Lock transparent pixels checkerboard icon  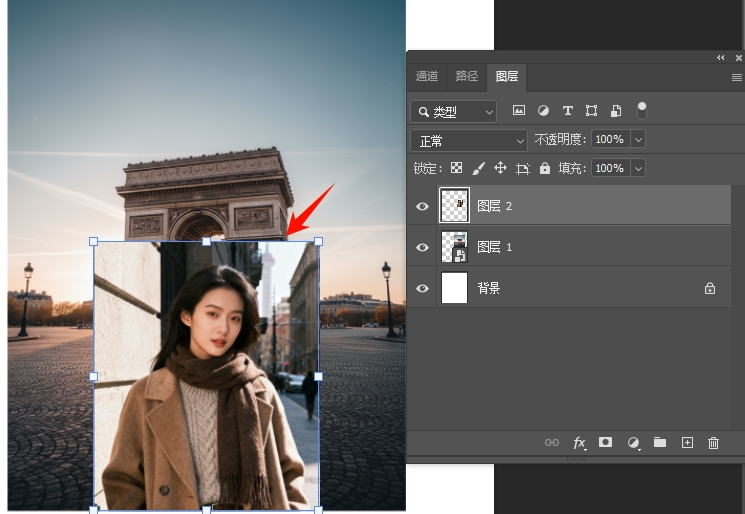coord(457,168)
